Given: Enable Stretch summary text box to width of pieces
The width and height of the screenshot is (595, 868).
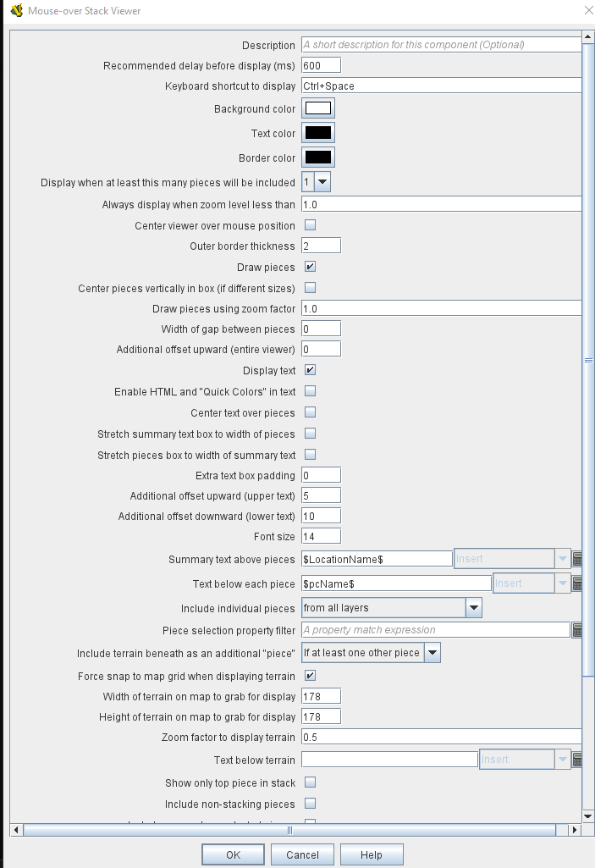Looking at the screenshot, I should click(310, 434).
